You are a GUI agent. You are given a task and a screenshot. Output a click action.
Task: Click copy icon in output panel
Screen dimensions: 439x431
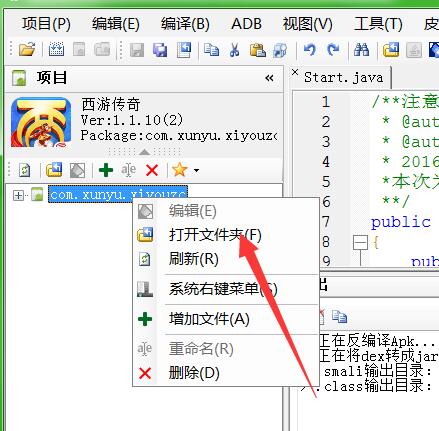click(339, 317)
